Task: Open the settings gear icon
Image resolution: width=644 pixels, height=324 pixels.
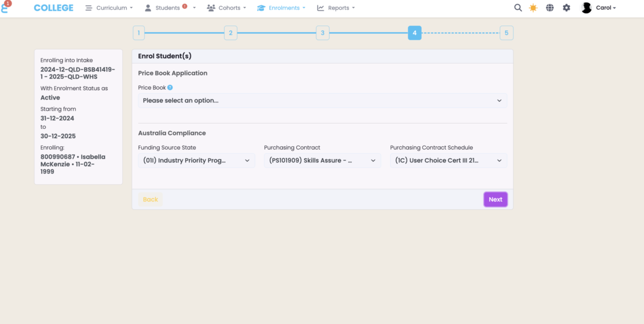Action: pyautogui.click(x=566, y=8)
